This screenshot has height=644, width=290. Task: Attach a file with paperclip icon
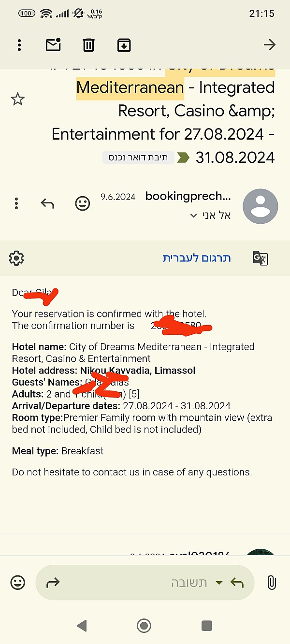pyautogui.click(x=272, y=583)
